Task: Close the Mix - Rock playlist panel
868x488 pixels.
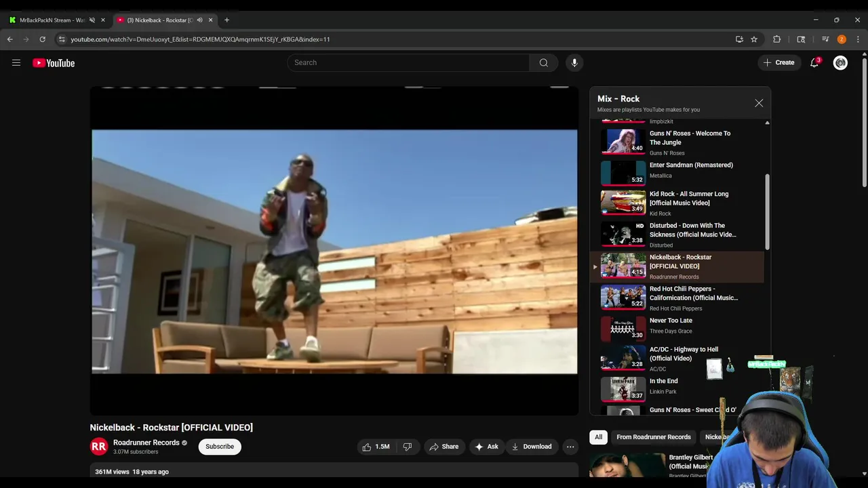Action: (x=759, y=103)
